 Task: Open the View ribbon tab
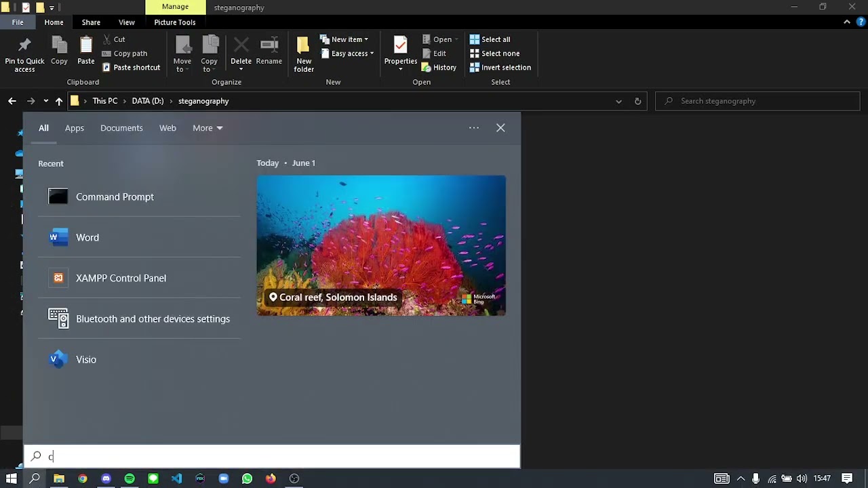(126, 22)
